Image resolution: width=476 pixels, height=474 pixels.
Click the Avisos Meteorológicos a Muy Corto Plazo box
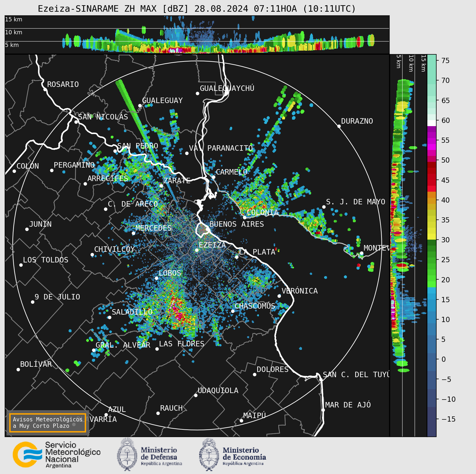pyautogui.click(x=47, y=423)
